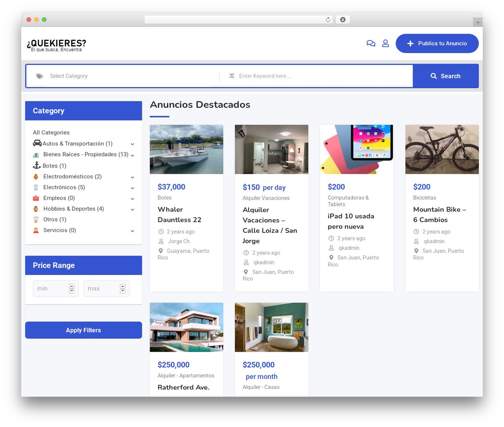
Task: Decrease the max price stepper
Action: click(x=122, y=291)
